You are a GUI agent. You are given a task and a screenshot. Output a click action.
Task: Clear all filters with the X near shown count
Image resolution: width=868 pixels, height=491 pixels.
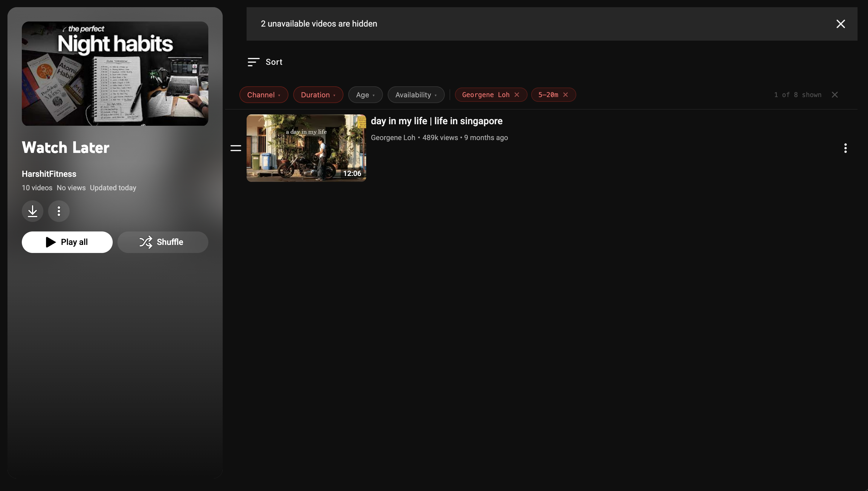[x=835, y=95]
